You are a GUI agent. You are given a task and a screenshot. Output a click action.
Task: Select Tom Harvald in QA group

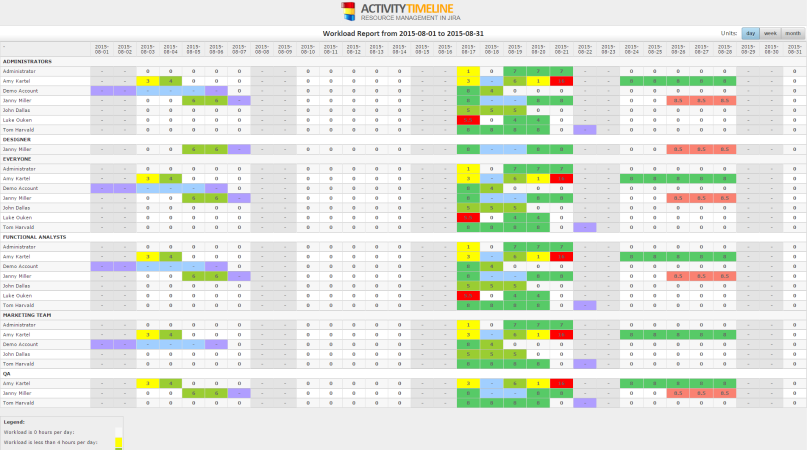click(x=18, y=402)
